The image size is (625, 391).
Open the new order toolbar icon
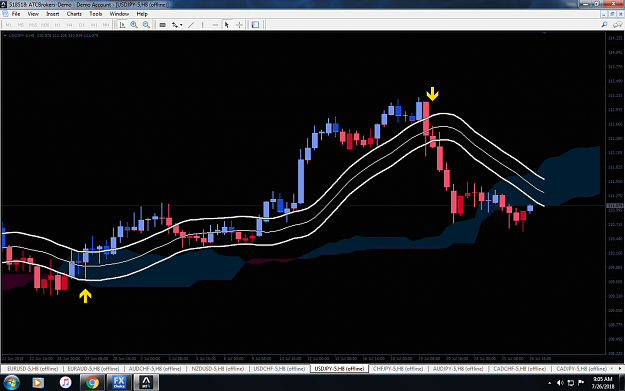pyautogui.click(x=163, y=25)
